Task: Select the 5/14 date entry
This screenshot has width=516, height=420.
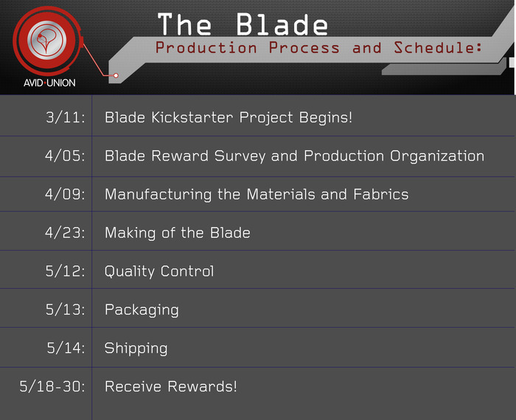Action: coord(66,348)
